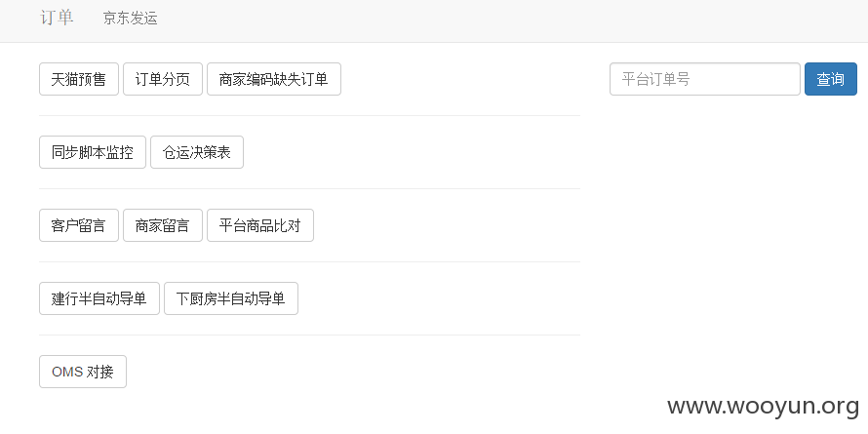Viewport: 868px width, 434px height.
Task: Click the www.wooyun.org watermark text
Action: pyautogui.click(x=763, y=407)
